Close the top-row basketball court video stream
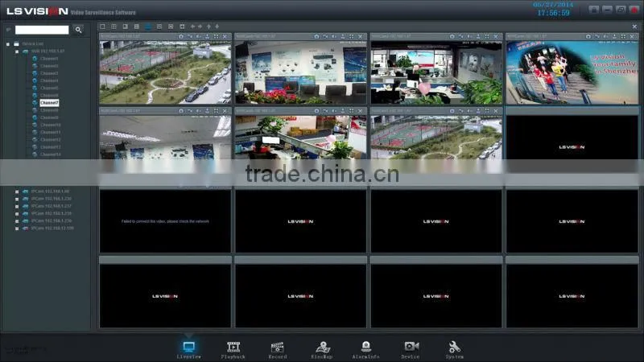 tap(225, 36)
